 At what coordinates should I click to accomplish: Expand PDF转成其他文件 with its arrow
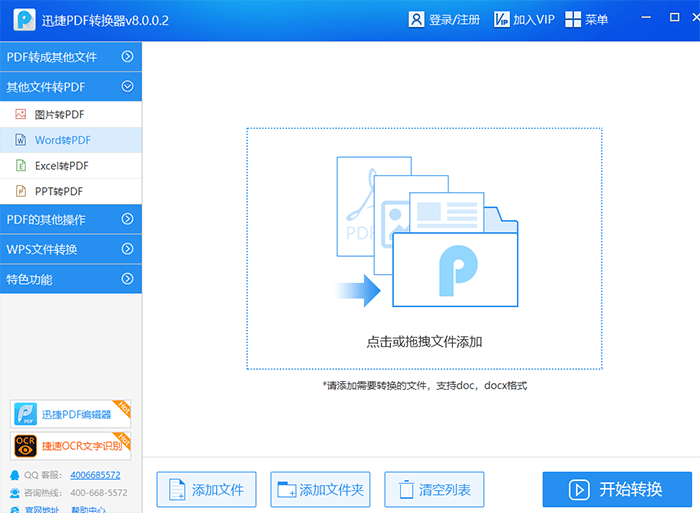tap(127, 56)
